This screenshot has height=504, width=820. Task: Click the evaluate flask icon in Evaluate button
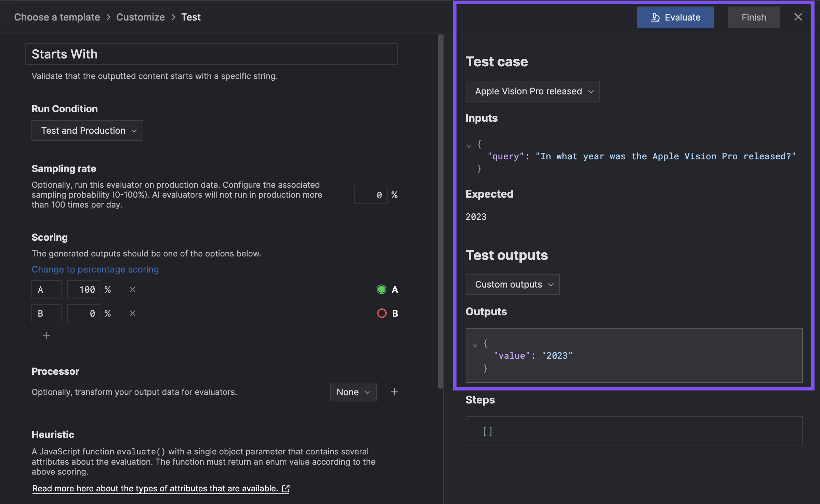(x=655, y=17)
